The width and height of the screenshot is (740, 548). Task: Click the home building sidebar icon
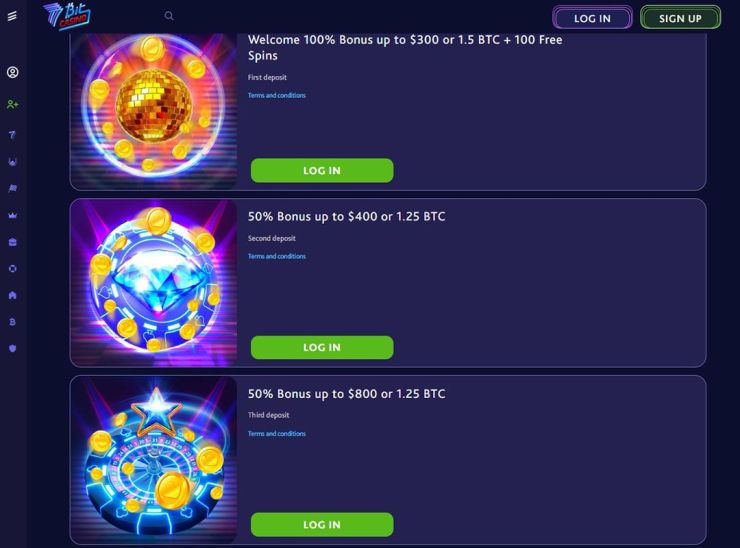(13, 295)
